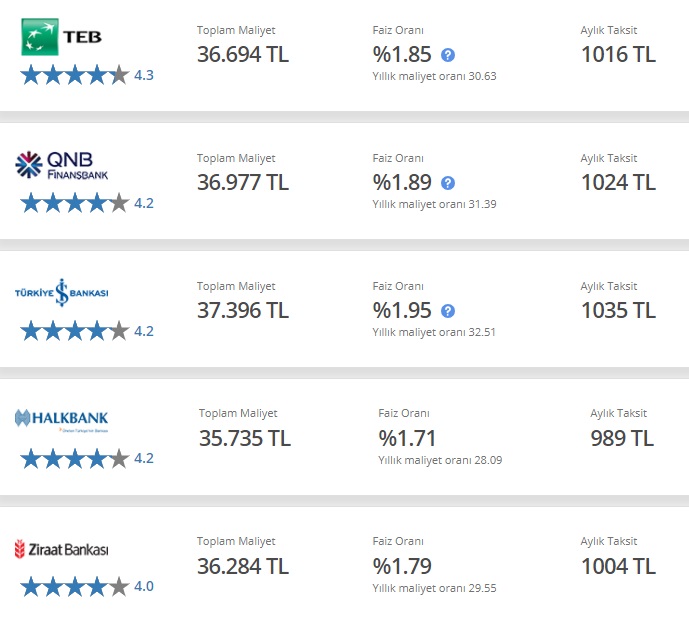The width and height of the screenshot is (689, 618).
Task: Select İş Bankası monthly installment 1035 TL
Action: coord(618,310)
